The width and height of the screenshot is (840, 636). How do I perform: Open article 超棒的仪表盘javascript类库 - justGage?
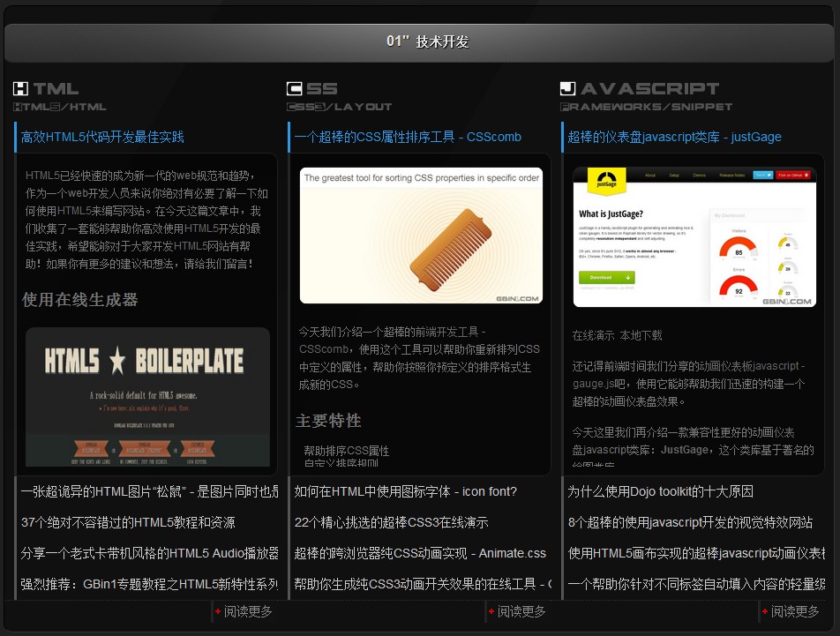coord(674,137)
